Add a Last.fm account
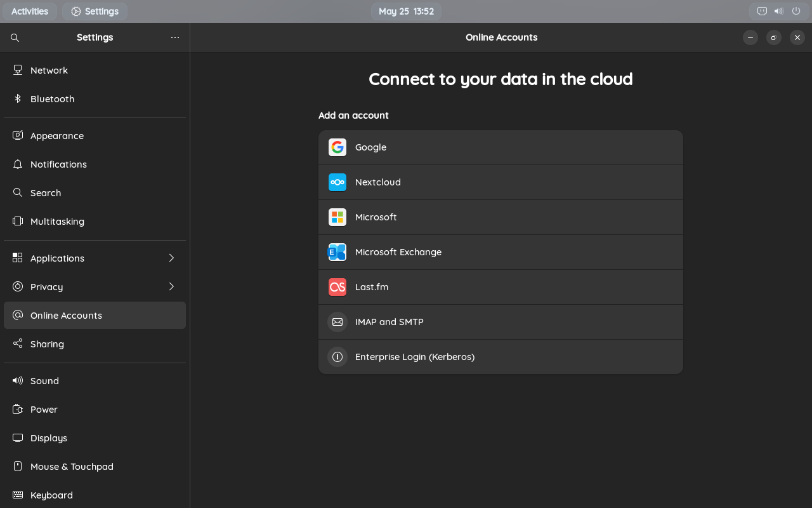The height and width of the screenshot is (508, 812). (x=501, y=287)
